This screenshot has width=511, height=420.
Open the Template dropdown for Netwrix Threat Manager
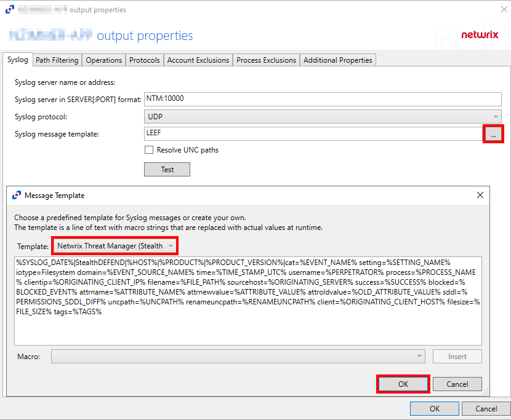115,245
